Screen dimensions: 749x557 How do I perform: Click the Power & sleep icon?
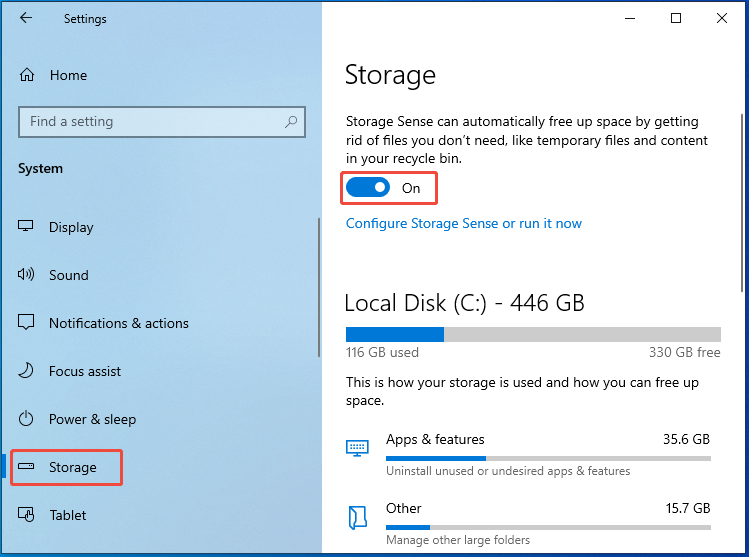[26, 418]
